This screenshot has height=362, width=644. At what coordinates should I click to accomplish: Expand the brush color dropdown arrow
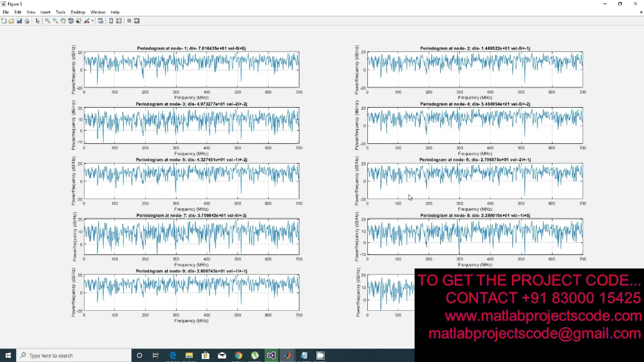point(92,21)
